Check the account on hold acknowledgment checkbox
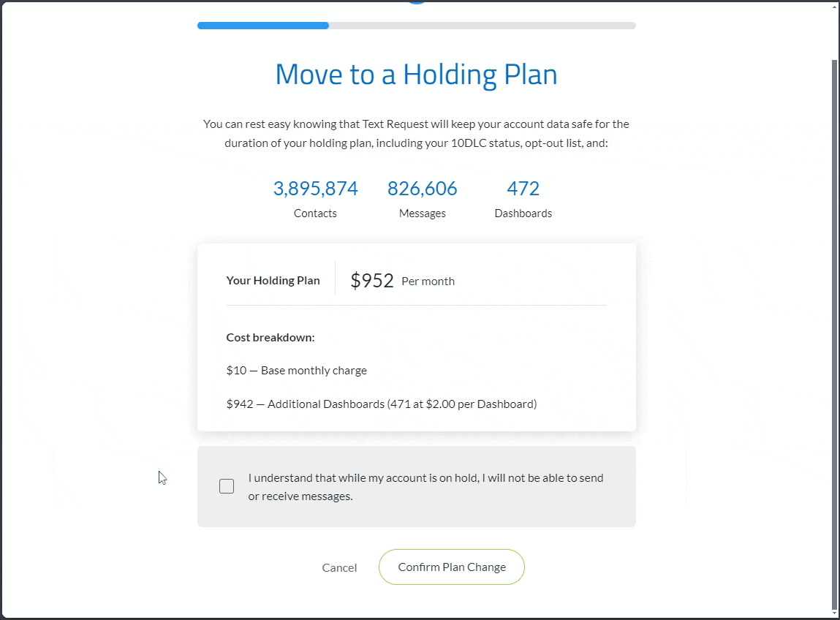The image size is (840, 620). [x=227, y=486]
